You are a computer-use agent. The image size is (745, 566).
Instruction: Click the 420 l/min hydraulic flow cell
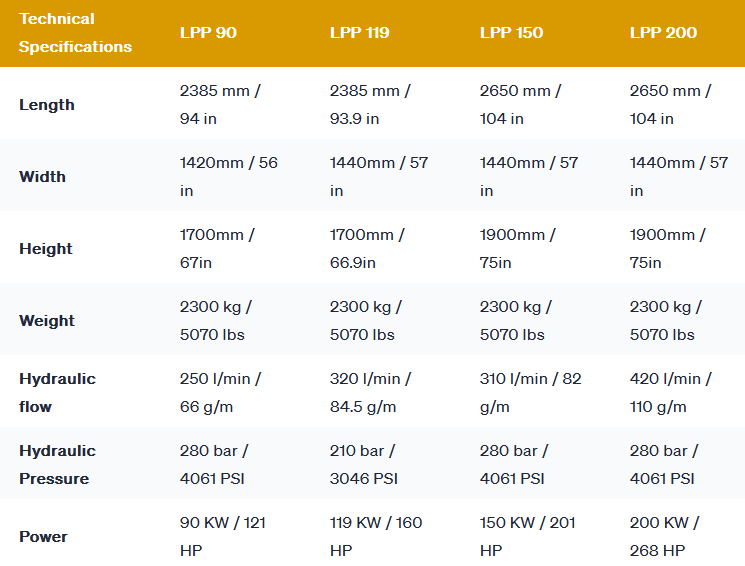(x=670, y=393)
